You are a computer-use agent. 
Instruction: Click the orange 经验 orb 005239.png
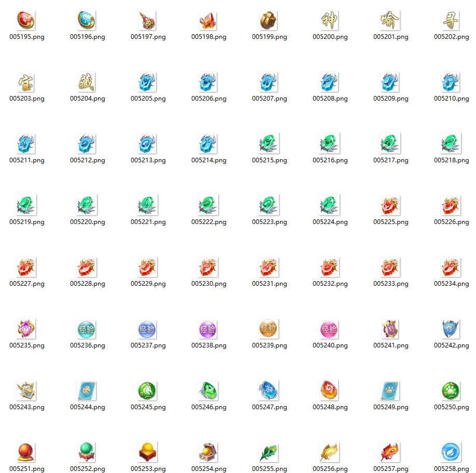tap(269, 328)
